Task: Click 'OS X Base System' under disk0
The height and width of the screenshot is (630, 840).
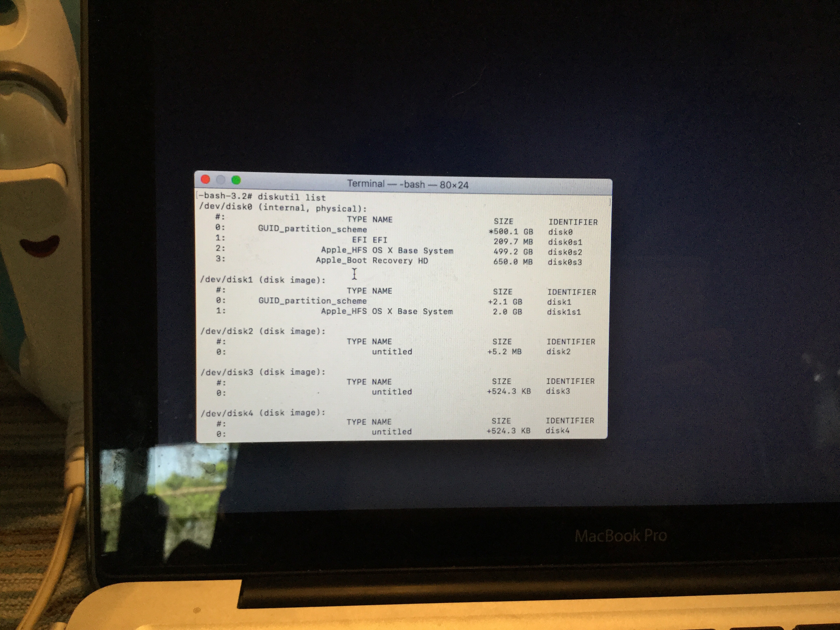Action: [413, 251]
